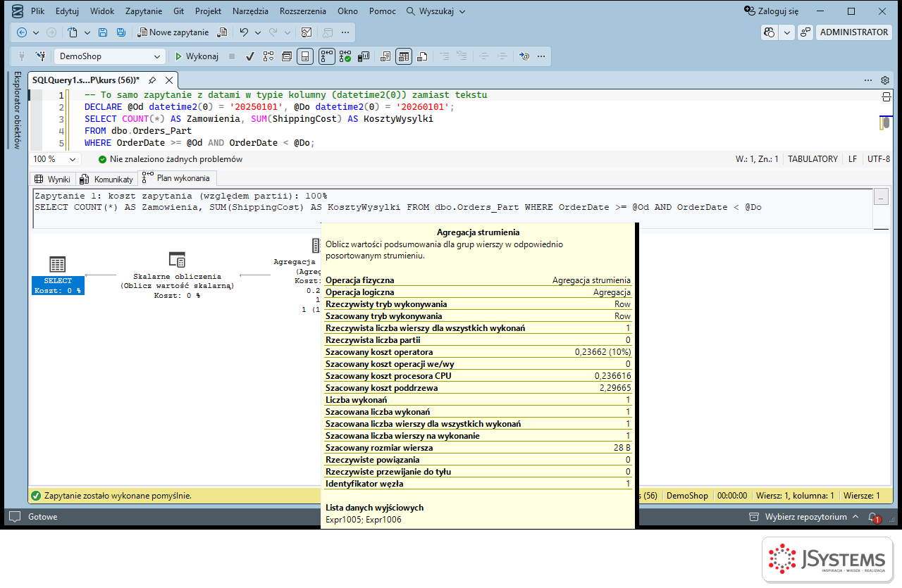Open the Query Options icon
This screenshot has width=902, height=588.
287,56
